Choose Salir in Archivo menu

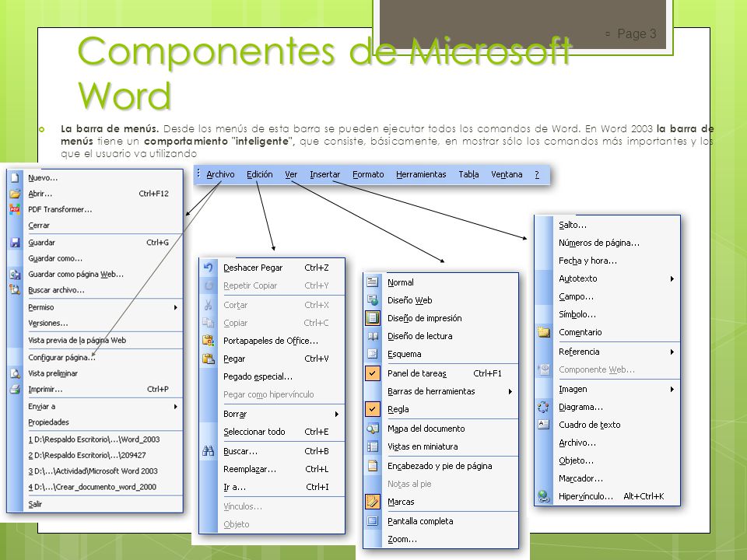pos(35,504)
